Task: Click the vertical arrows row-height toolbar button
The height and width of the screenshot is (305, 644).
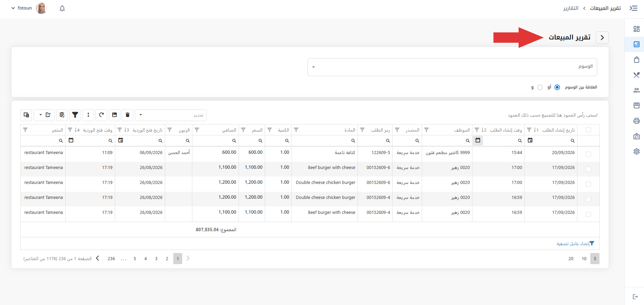Action: pyautogui.click(x=88, y=115)
